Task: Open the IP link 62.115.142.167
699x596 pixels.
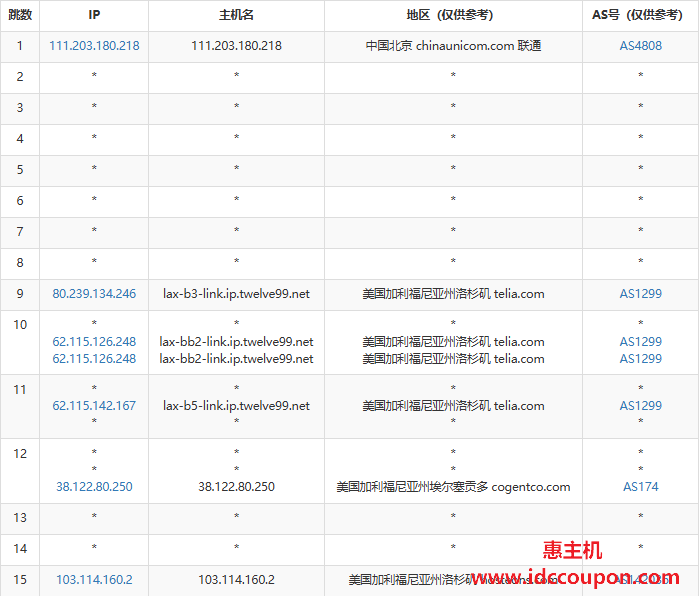Action: [x=94, y=406]
